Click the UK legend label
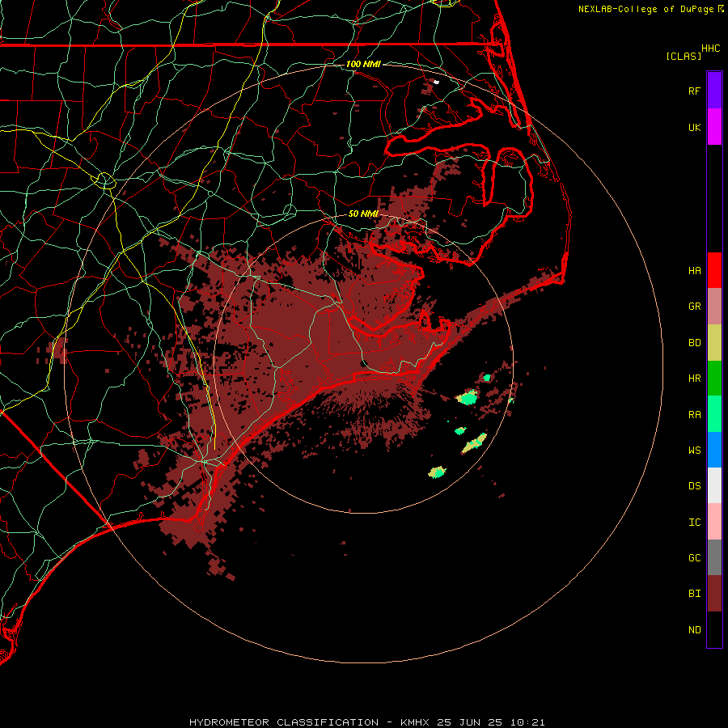This screenshot has height=728, width=728. coord(695,127)
